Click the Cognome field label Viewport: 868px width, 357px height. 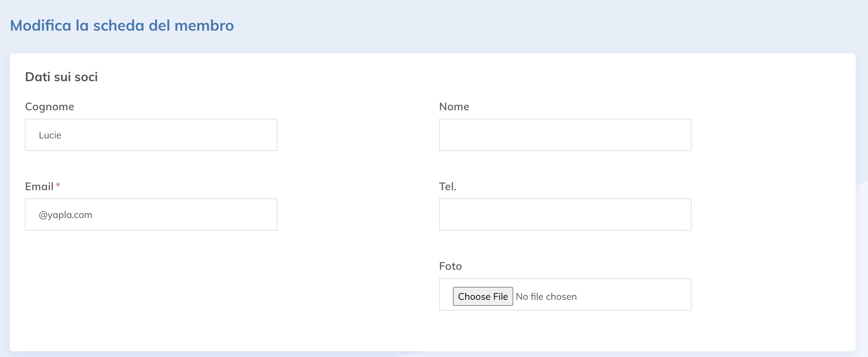(50, 106)
